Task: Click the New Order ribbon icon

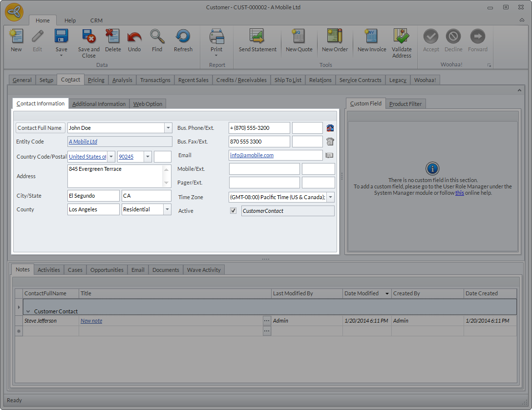Action: click(x=335, y=37)
